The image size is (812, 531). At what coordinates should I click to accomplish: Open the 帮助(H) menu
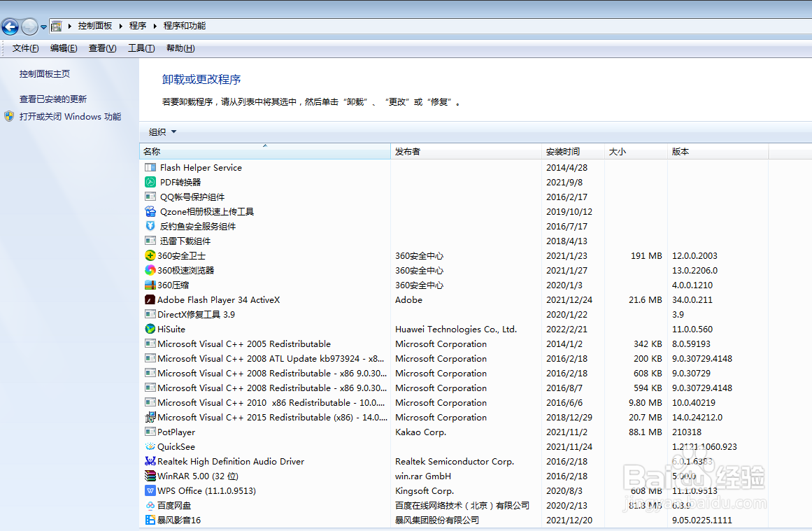180,48
